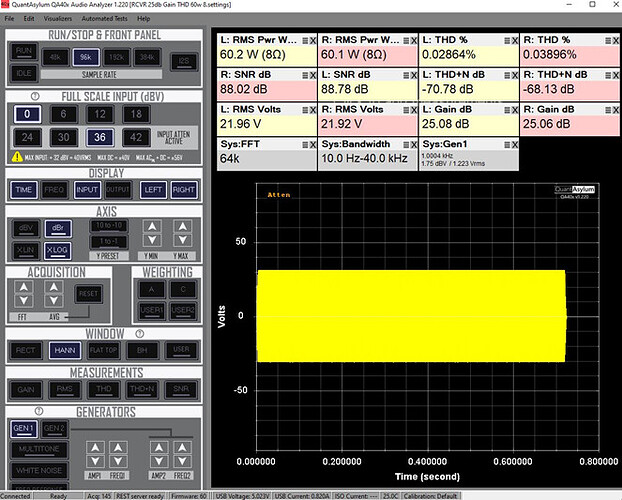
Task: Select the FLAT TOP window
Action: click(x=102, y=351)
